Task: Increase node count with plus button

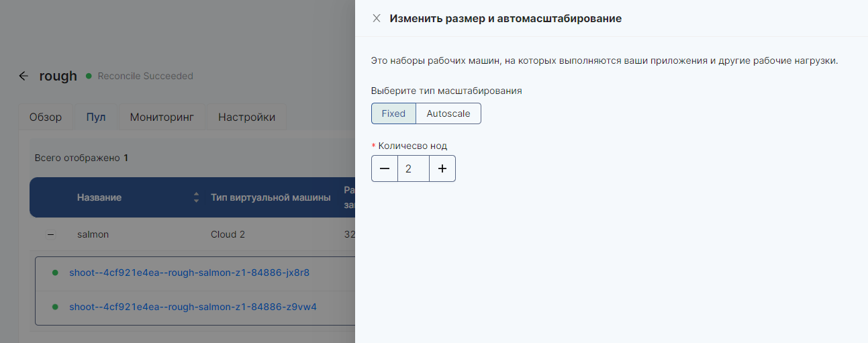Action: click(x=442, y=169)
